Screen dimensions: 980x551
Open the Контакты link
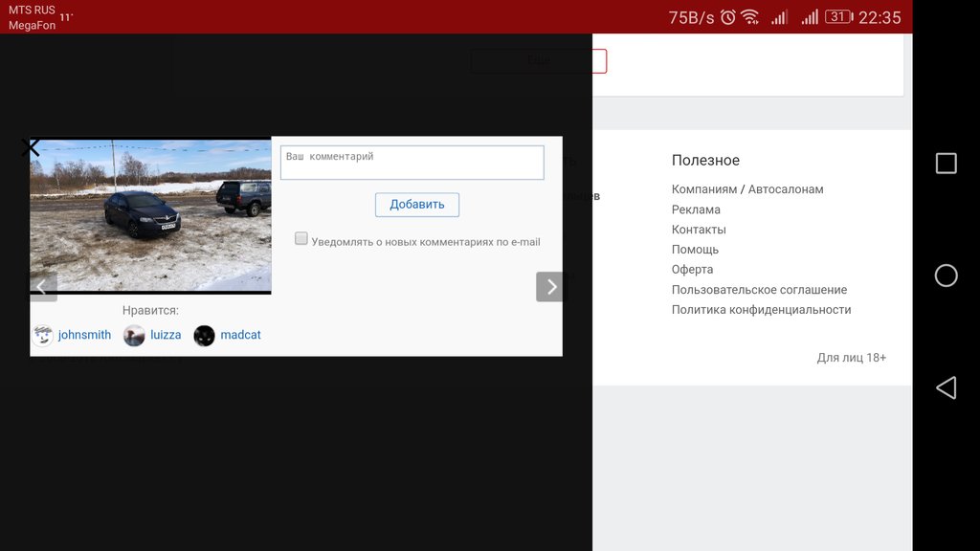pos(699,230)
